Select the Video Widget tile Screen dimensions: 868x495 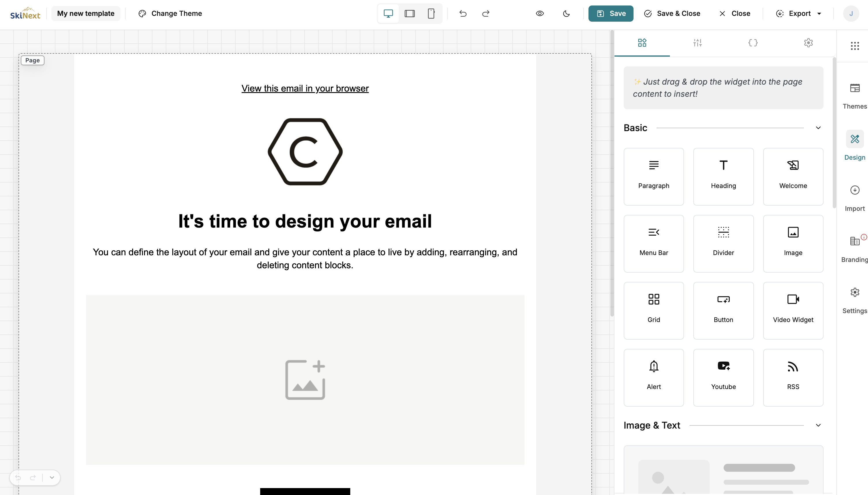tap(793, 310)
